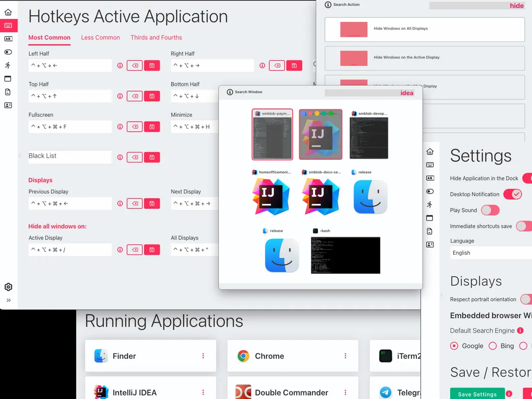The width and height of the screenshot is (532, 399).
Task: Select the running-person applications sidebar icon
Action: pos(8,65)
